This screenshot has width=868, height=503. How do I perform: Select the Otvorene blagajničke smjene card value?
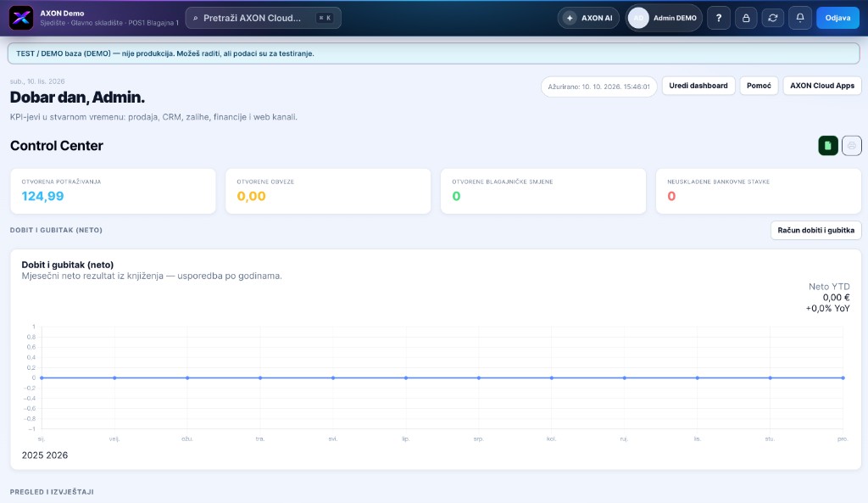tap(456, 196)
